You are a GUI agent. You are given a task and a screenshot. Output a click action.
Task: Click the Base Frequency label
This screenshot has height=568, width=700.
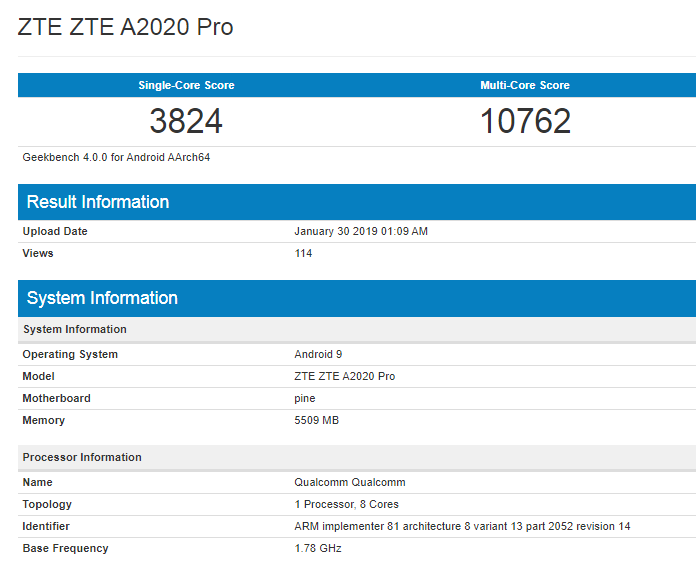[66, 548]
